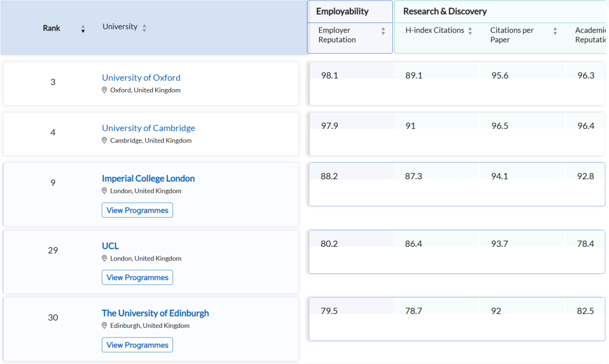Click Cambridge academic reputation 96.4
Image resolution: width=609 pixels, height=364 pixels.
coord(586,126)
